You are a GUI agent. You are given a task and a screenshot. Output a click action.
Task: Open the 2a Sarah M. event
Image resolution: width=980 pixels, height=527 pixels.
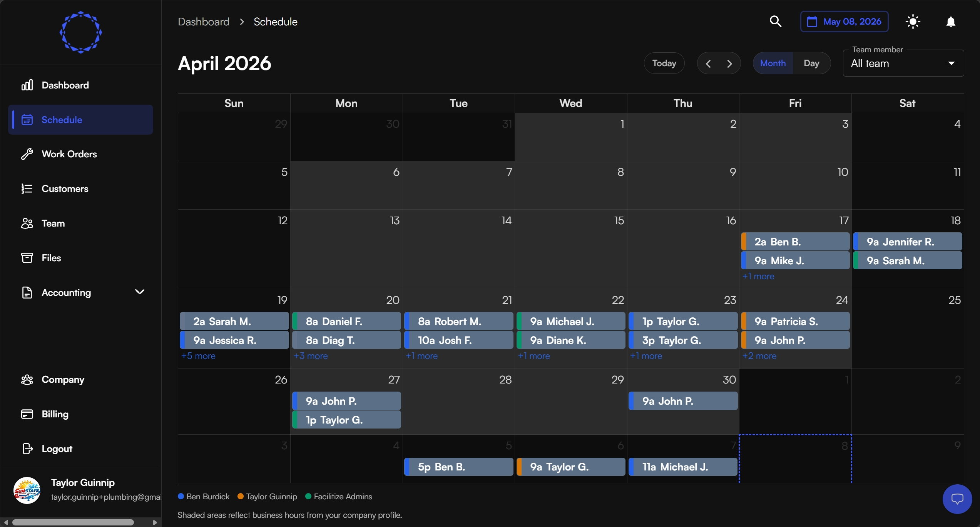coord(234,321)
